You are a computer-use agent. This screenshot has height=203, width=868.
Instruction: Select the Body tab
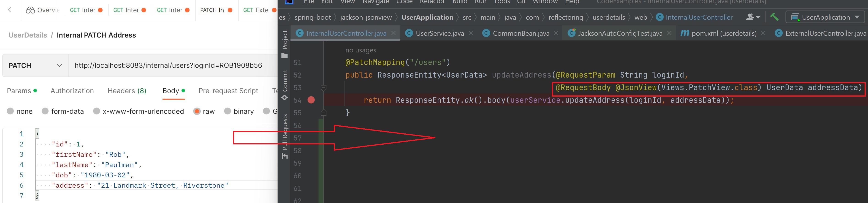click(x=174, y=91)
